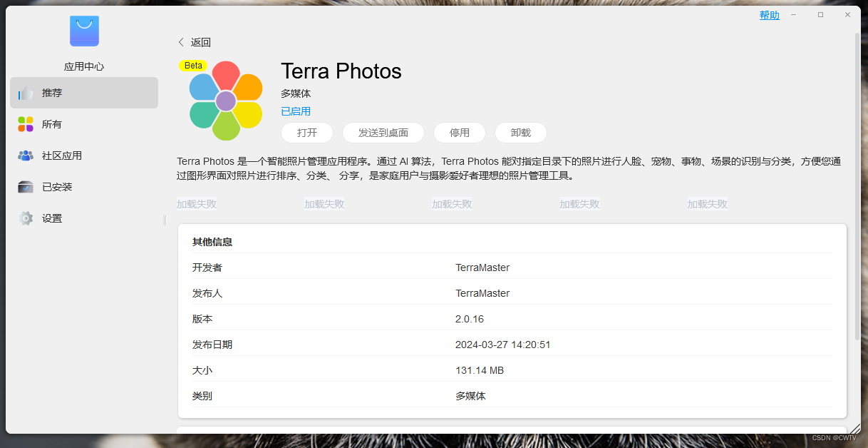This screenshot has width=868, height=448.
Task: Click the thumbs-up icon beside 推荐
Action: click(26, 93)
